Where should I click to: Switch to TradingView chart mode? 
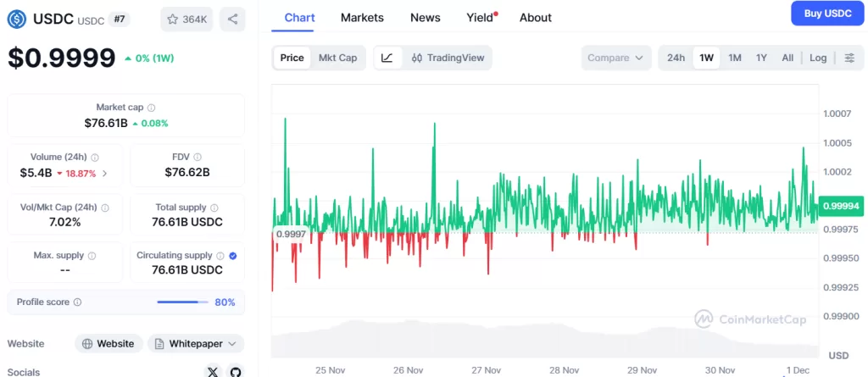448,58
